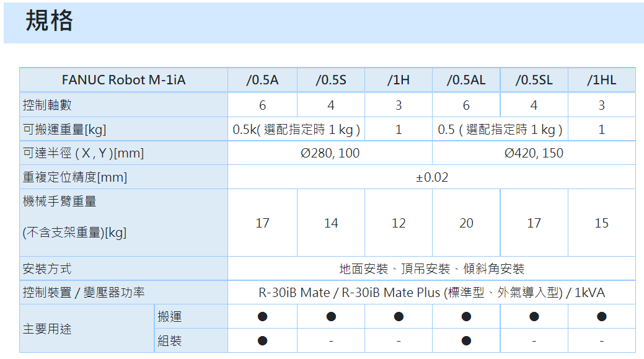The height and width of the screenshot is (359, 644).
Task: Click the /0.5S column header
Action: pos(331,80)
